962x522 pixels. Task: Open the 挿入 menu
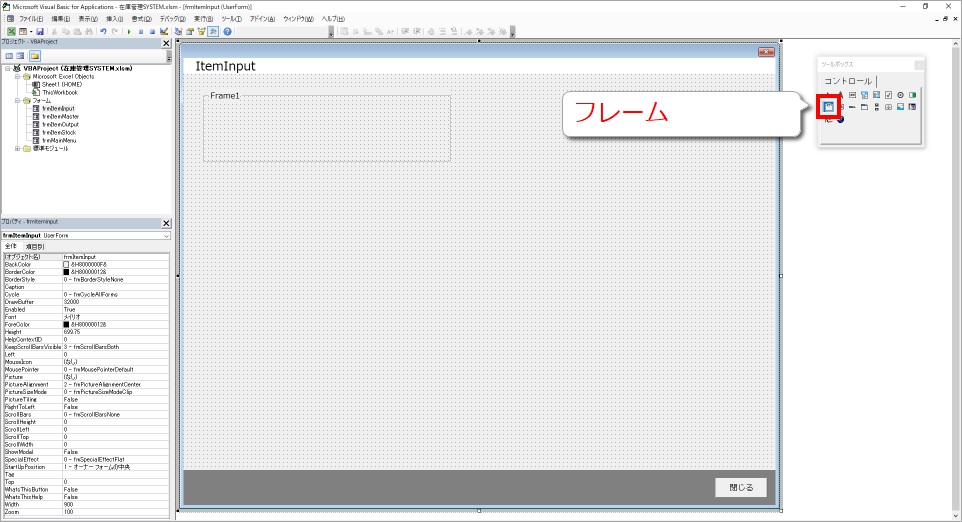coord(114,19)
